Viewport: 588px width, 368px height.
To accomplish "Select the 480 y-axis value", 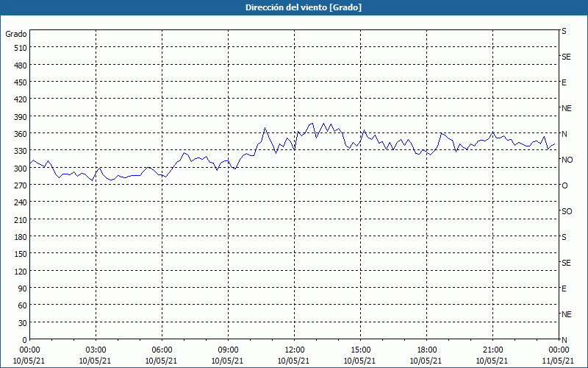I will [x=21, y=66].
